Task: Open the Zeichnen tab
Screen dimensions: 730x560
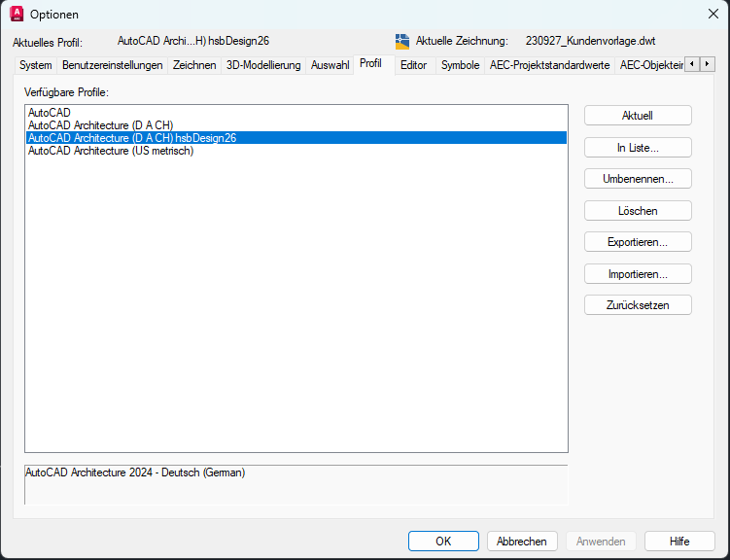Action: click(x=194, y=65)
